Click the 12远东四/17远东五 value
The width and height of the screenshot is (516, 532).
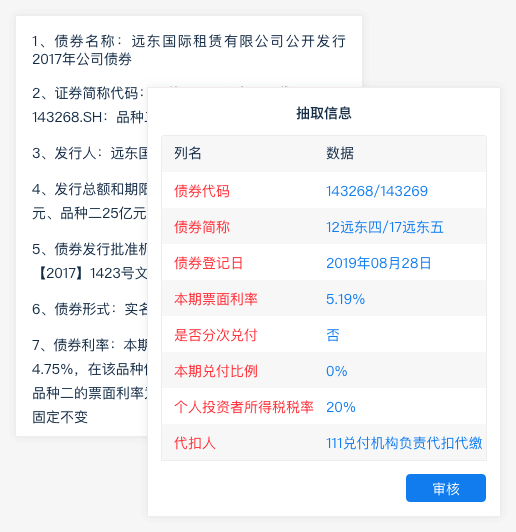click(385, 227)
